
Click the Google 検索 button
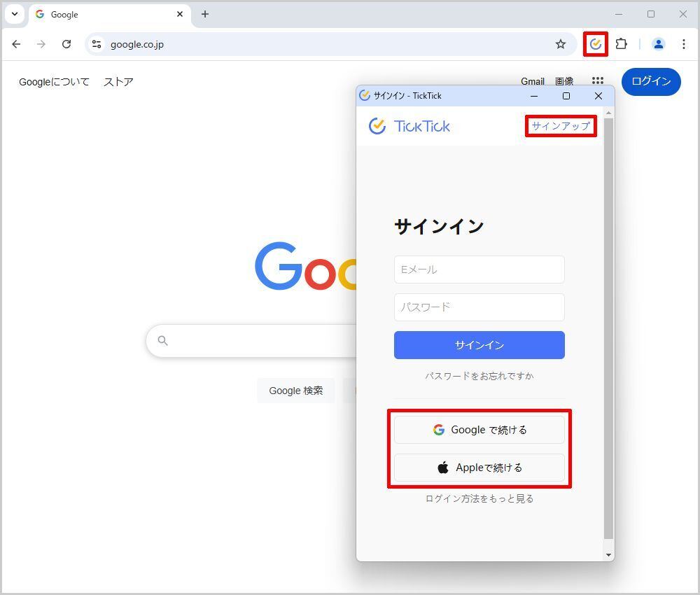[295, 391]
